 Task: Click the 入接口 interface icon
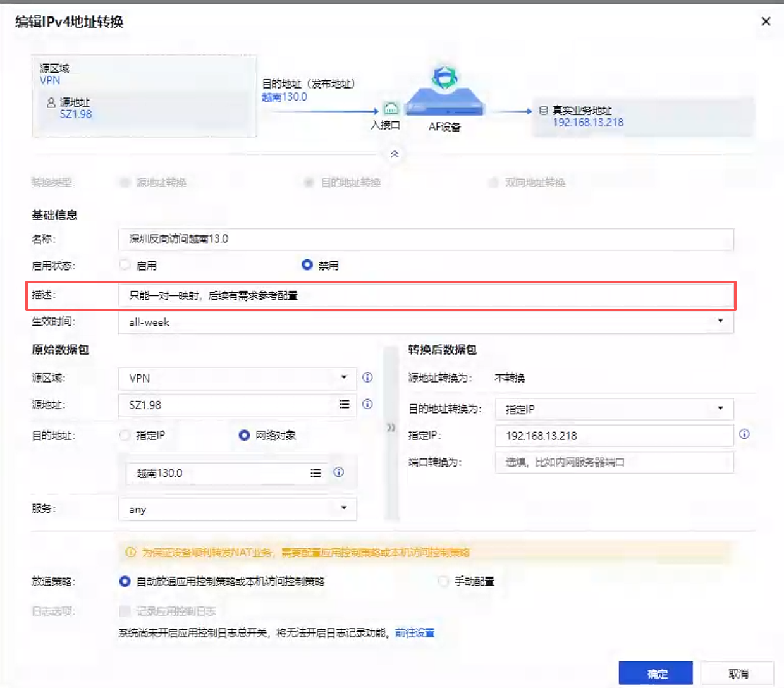[x=391, y=108]
